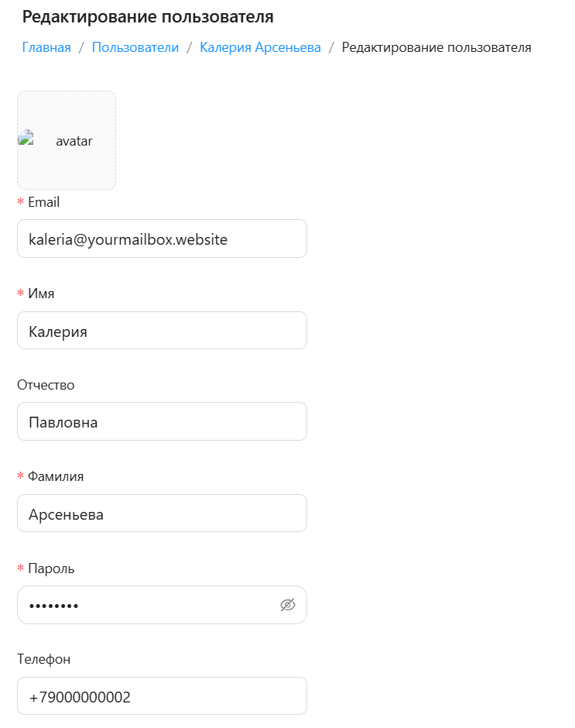The width and height of the screenshot is (575, 728).
Task: Open Пользователи breadcrumb link
Action: (135, 47)
